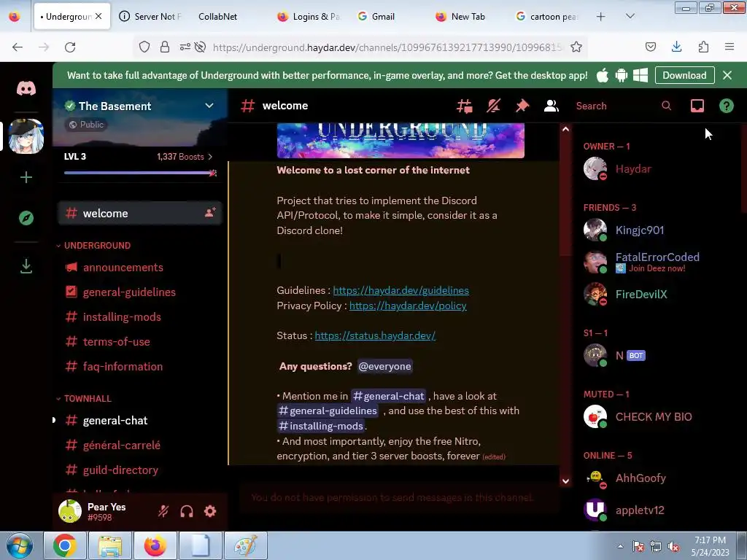Open the general-guidelines channel
This screenshot has width=747, height=560.
[140, 292]
